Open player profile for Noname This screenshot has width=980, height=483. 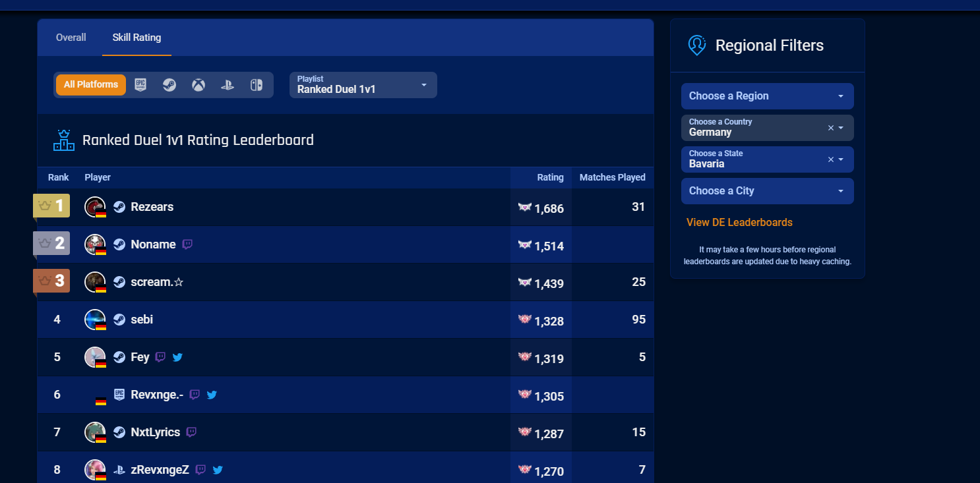pyautogui.click(x=153, y=244)
